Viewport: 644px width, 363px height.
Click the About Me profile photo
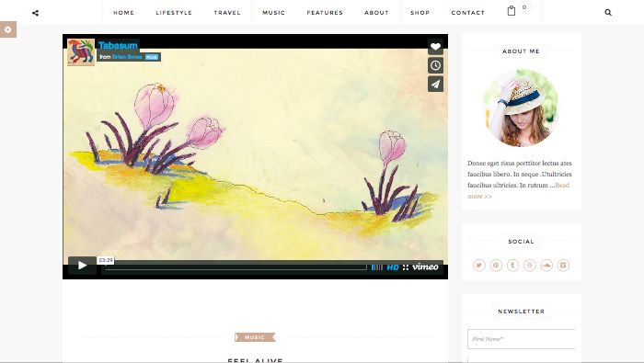click(522, 108)
